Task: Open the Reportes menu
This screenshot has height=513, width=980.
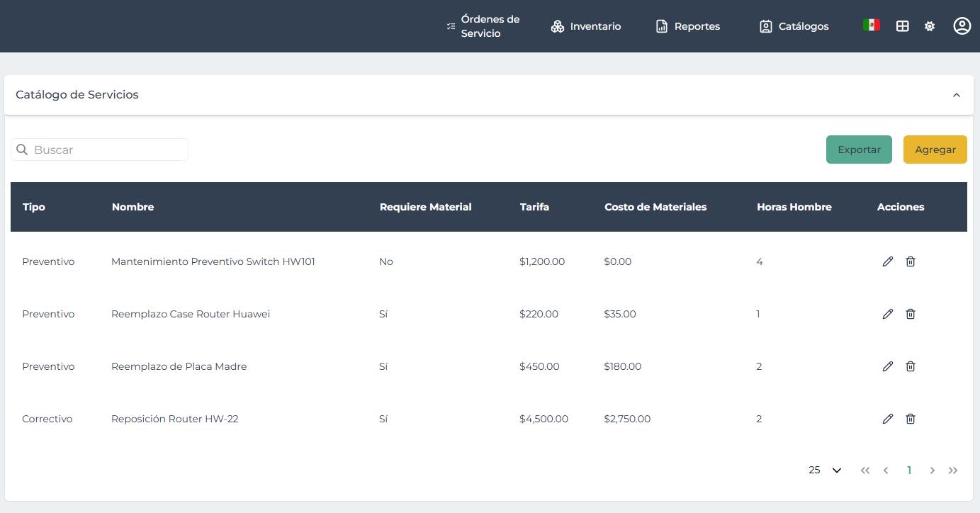Action: 687,26
